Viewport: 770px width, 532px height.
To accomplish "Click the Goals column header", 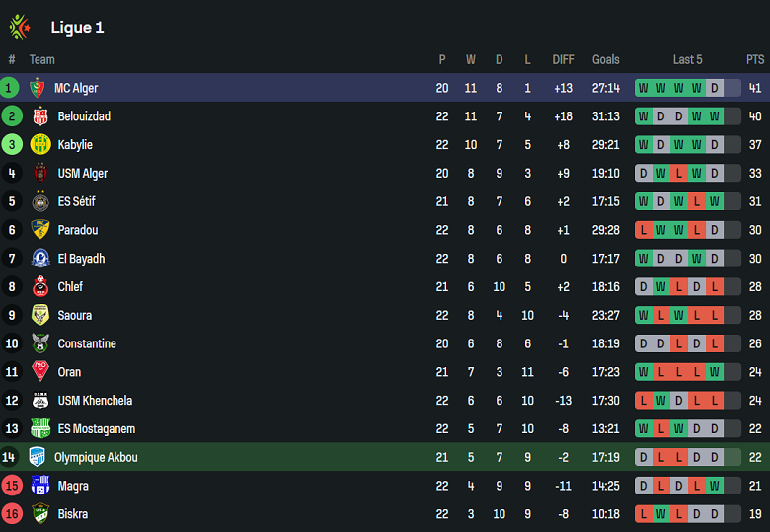I will (x=605, y=60).
